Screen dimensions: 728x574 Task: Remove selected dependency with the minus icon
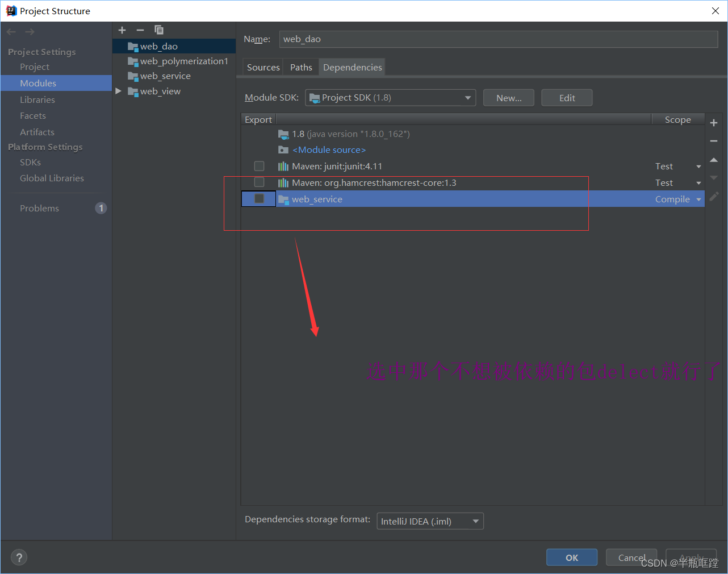coord(714,141)
